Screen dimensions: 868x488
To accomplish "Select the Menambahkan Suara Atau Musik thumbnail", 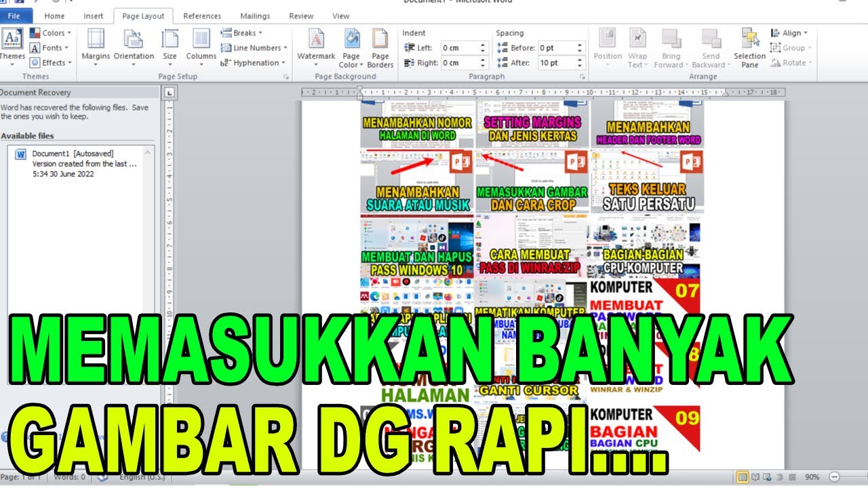I will click(x=417, y=181).
